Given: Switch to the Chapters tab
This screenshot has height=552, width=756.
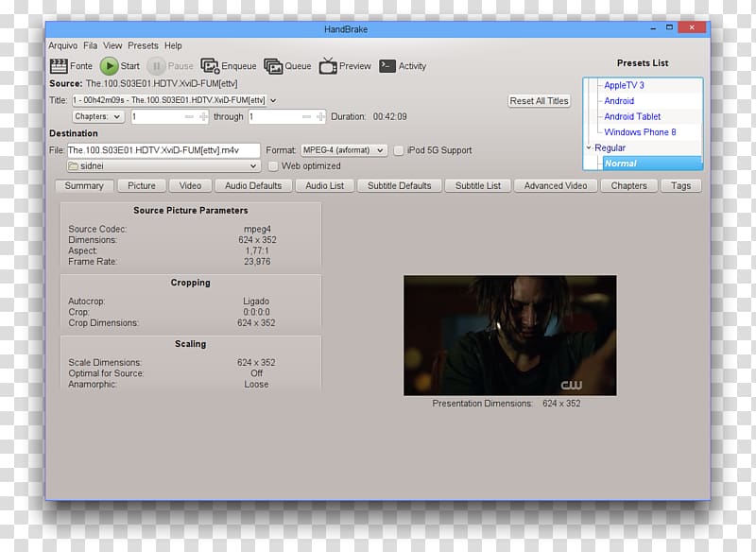Looking at the screenshot, I should click(x=628, y=185).
